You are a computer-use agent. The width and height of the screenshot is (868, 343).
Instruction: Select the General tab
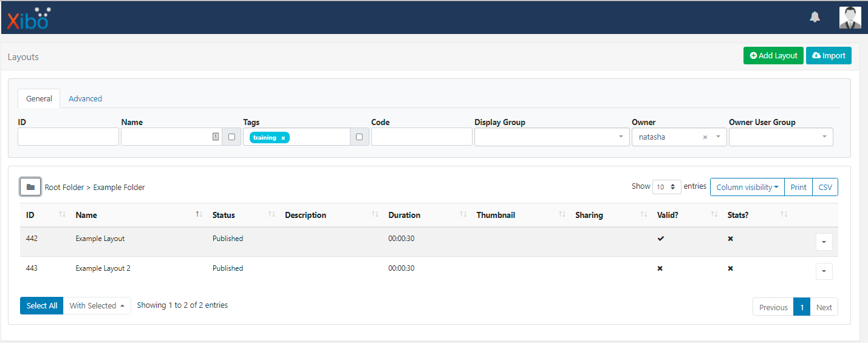tap(39, 98)
